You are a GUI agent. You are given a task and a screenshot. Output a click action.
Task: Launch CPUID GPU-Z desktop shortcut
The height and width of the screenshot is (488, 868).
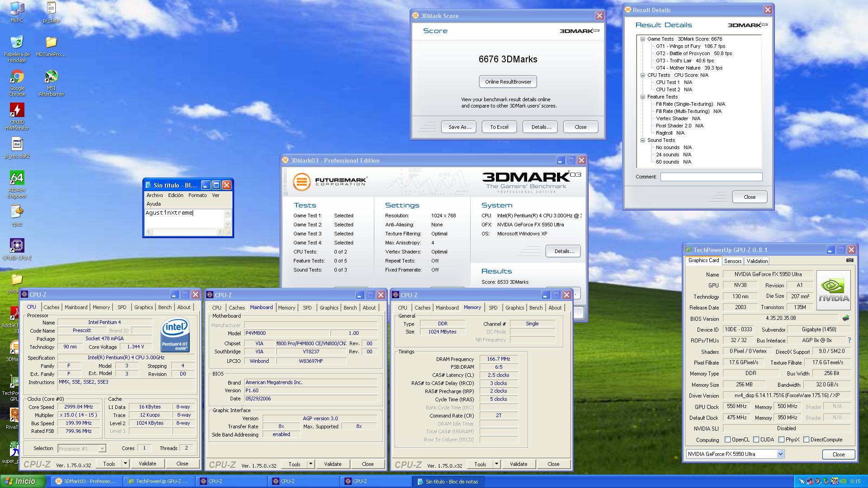(x=17, y=249)
